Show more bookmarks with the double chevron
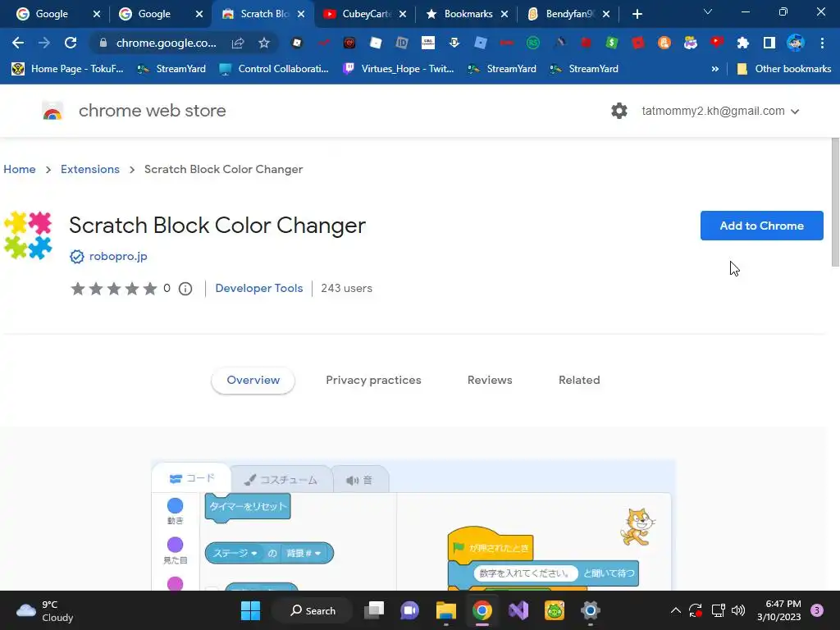Viewport: 840px width, 630px height. click(714, 69)
